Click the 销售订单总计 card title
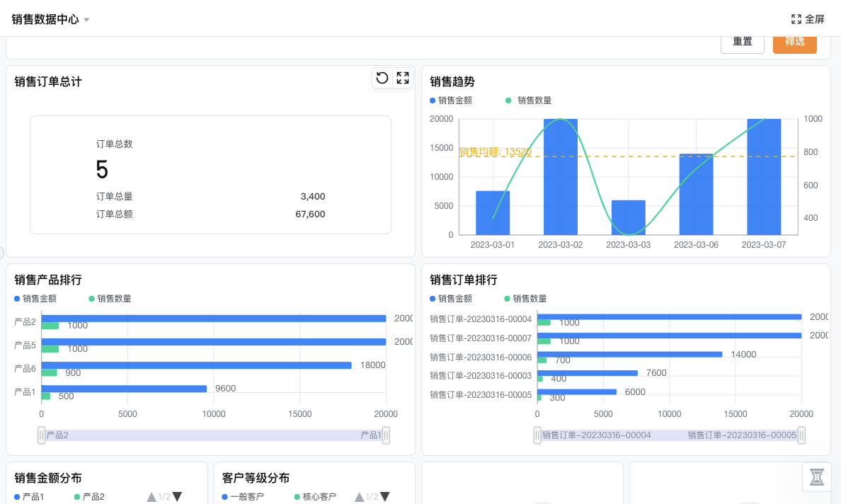Image resolution: width=841 pixels, height=504 pixels. [x=47, y=81]
